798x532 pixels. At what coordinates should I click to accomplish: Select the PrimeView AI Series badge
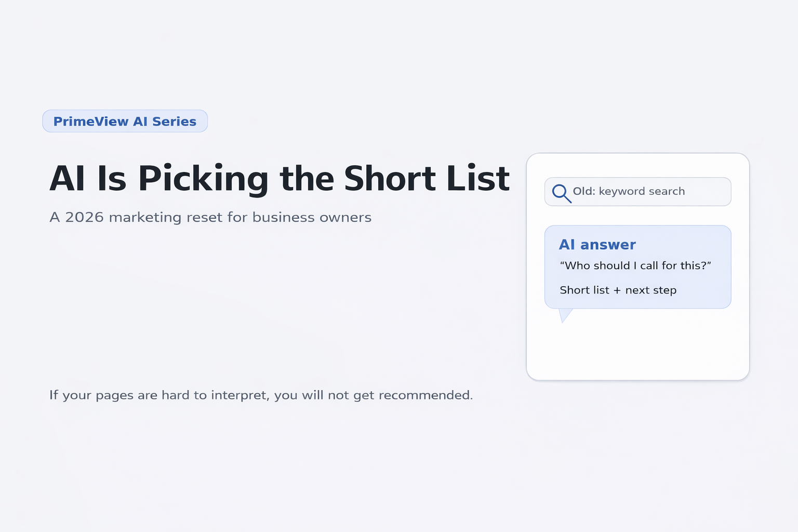(125, 121)
